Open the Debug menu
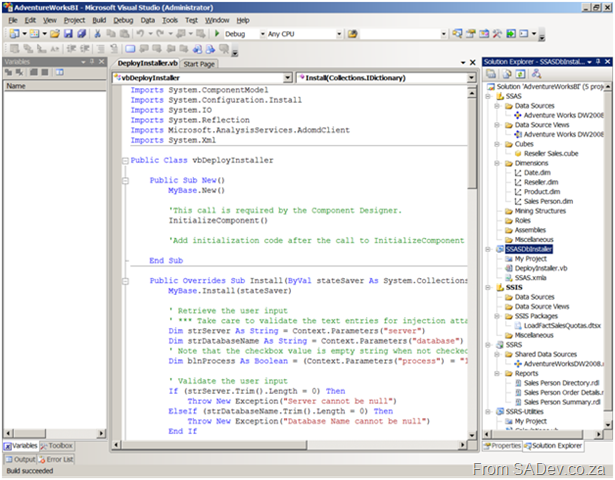The width and height of the screenshot is (615, 480). point(123,20)
